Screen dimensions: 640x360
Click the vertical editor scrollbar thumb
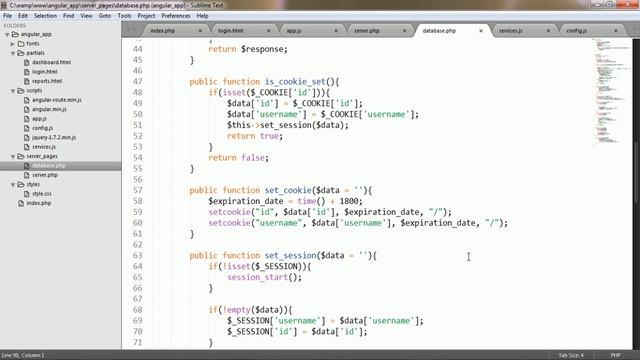click(636, 171)
